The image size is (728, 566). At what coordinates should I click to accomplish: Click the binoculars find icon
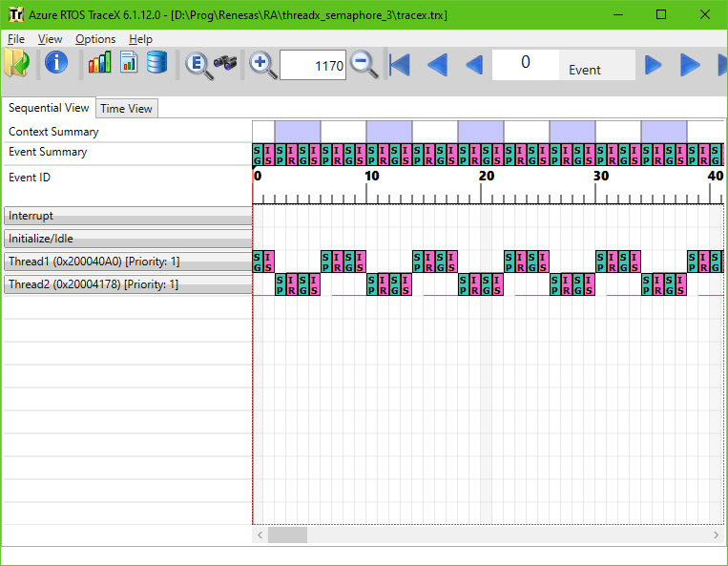click(225, 63)
